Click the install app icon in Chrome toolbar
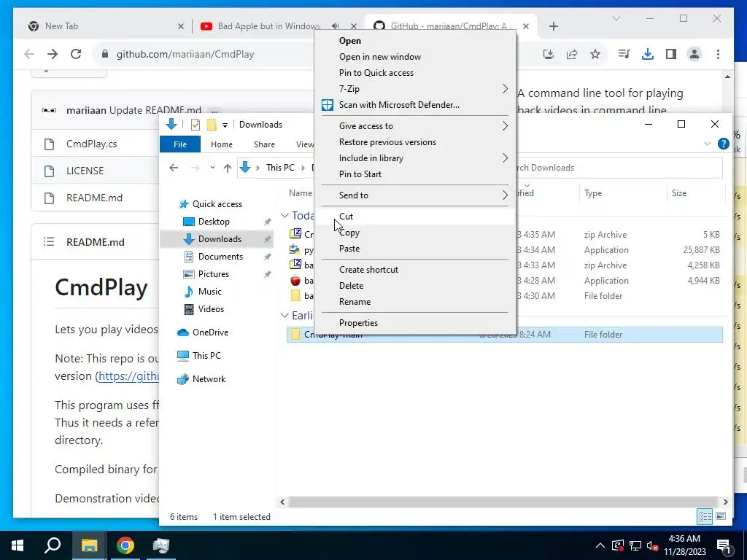 pos(549,54)
